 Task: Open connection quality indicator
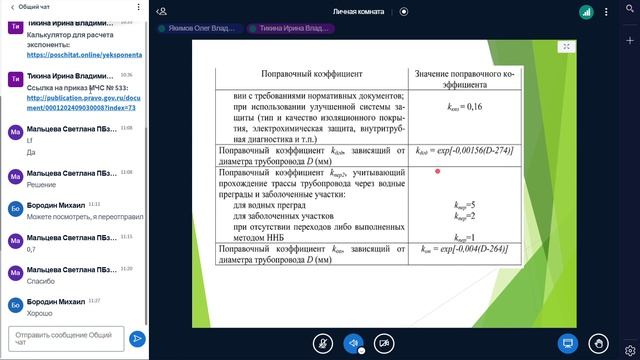click(586, 12)
